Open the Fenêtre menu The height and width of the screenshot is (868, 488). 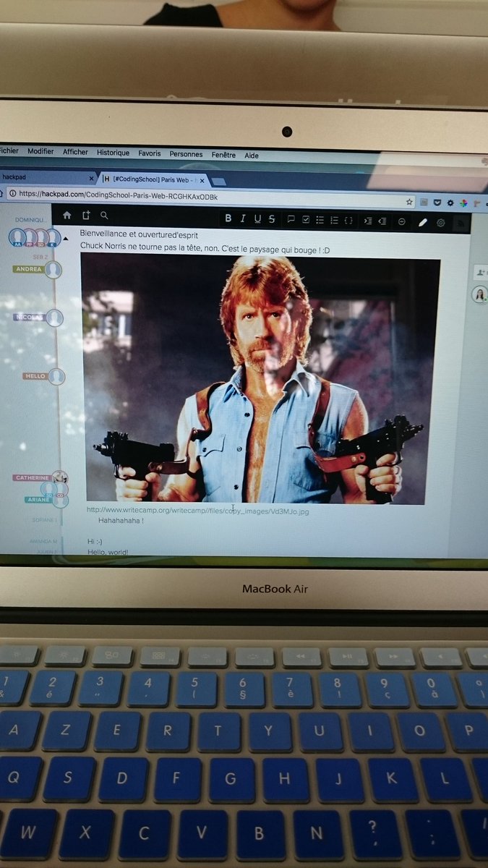point(223,155)
